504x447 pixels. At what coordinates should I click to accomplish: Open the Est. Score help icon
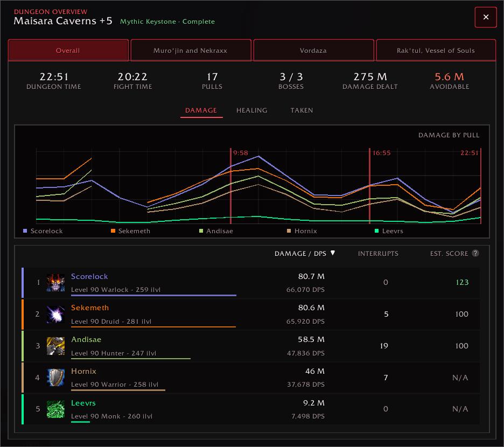click(x=475, y=253)
